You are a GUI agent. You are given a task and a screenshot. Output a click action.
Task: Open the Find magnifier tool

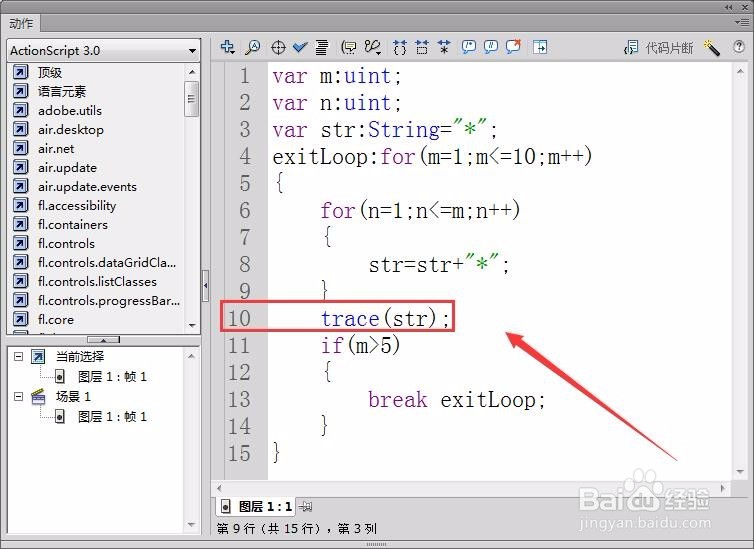tap(252, 47)
